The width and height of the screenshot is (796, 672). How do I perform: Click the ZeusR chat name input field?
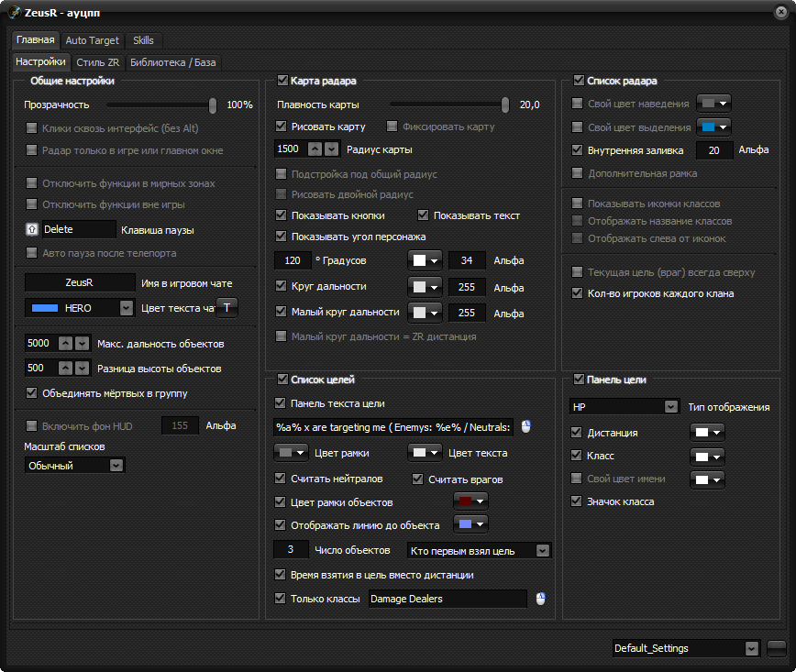[x=80, y=282]
